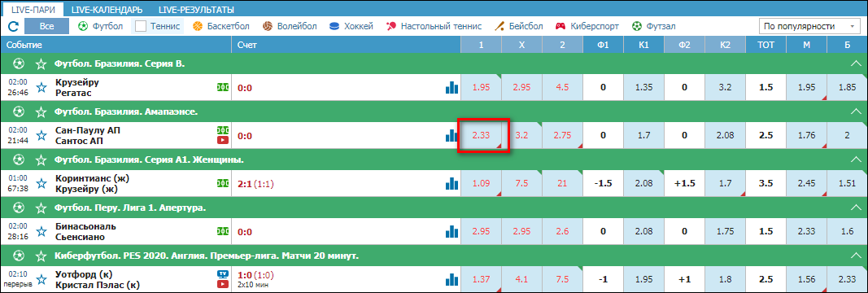Select draw odds 7.5 for Коринтианс (ж)
868x293 pixels.
(x=522, y=183)
